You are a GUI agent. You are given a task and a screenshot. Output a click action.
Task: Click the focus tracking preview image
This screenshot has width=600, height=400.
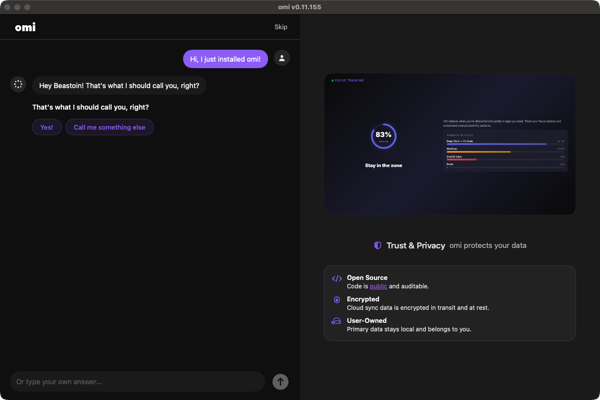[x=450, y=144]
